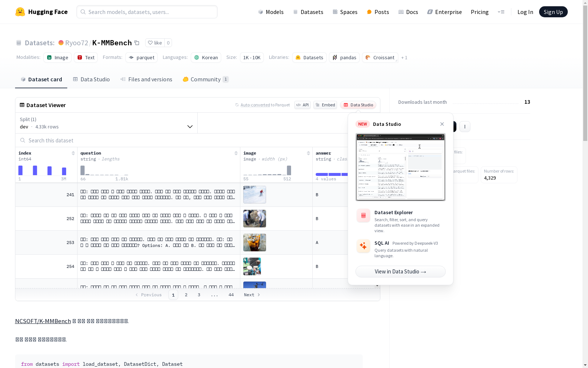Open Datasets in top navigation

(x=308, y=12)
